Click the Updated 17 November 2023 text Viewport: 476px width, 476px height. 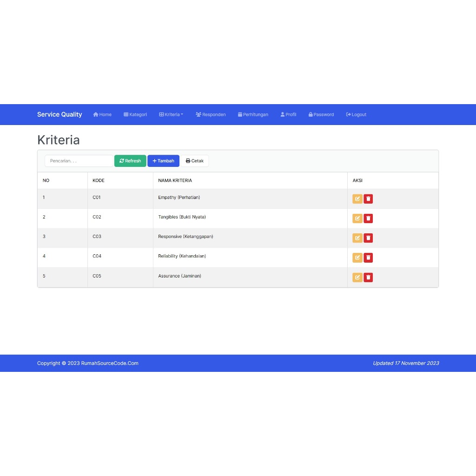pos(406,363)
